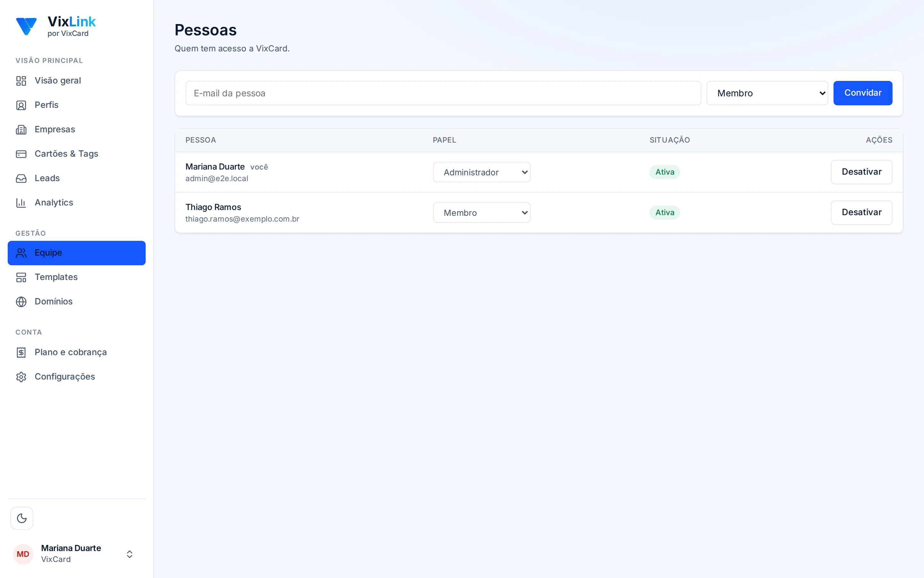Click the SITUAÇÃO column header

tap(670, 140)
